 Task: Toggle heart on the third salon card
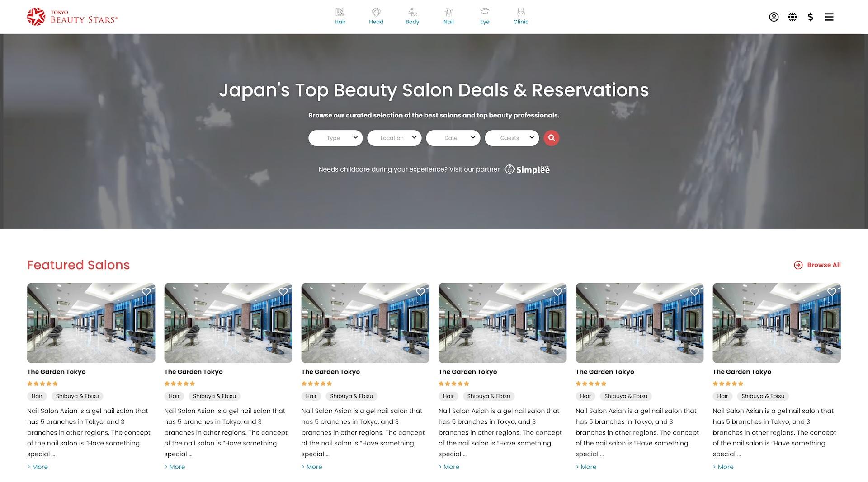tap(420, 292)
